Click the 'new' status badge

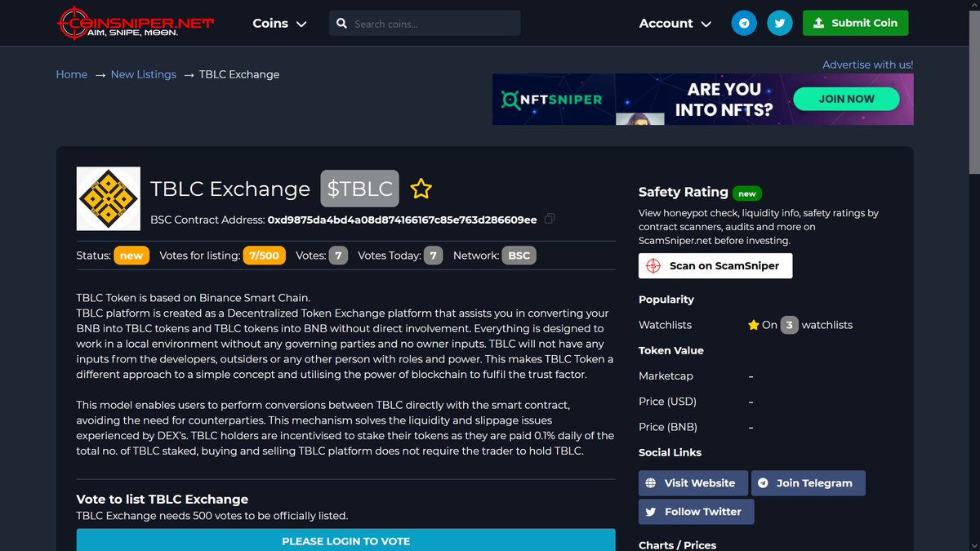pyautogui.click(x=131, y=256)
